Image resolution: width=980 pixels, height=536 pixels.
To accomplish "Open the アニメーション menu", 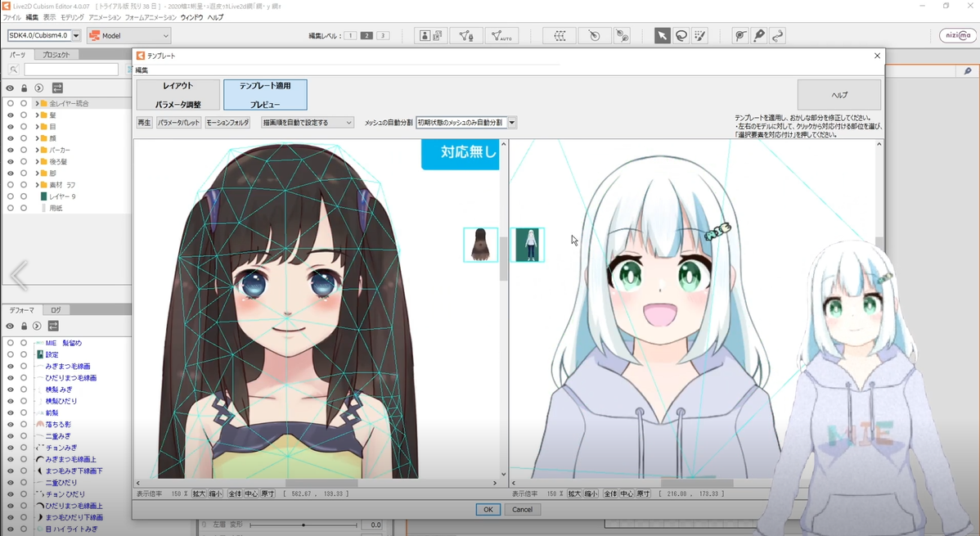I will click(x=105, y=17).
